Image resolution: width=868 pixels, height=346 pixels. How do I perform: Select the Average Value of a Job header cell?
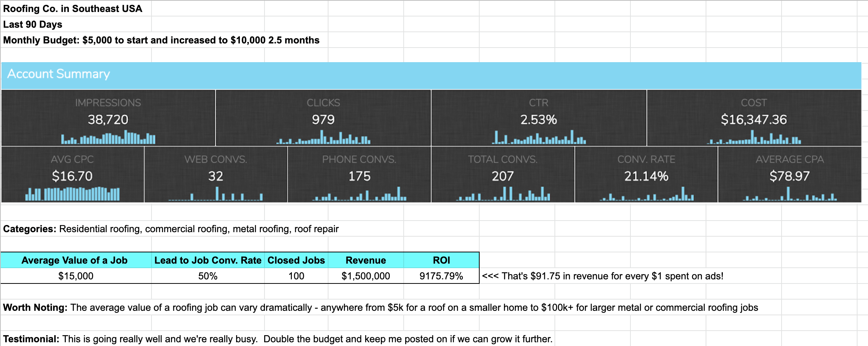(x=74, y=260)
